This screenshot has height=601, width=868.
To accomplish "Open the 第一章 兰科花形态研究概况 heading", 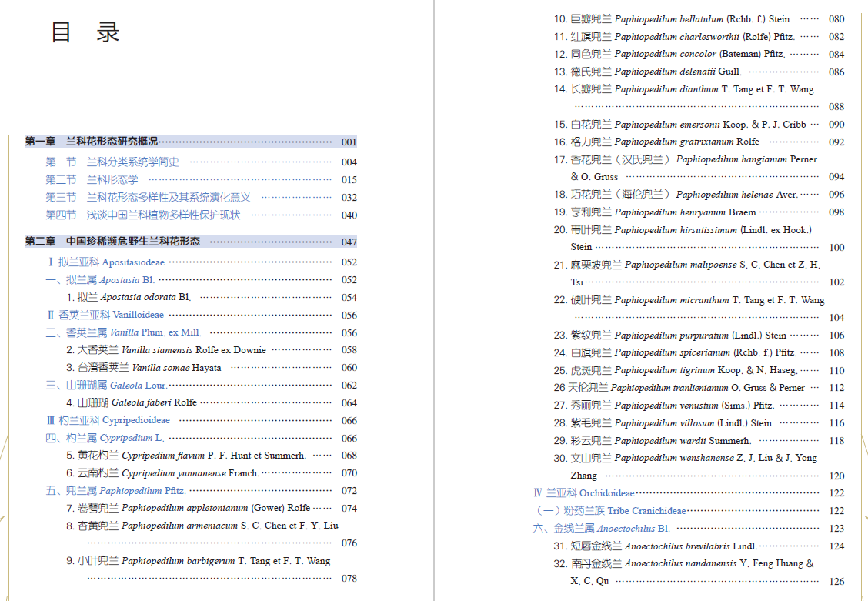I will (190, 142).
